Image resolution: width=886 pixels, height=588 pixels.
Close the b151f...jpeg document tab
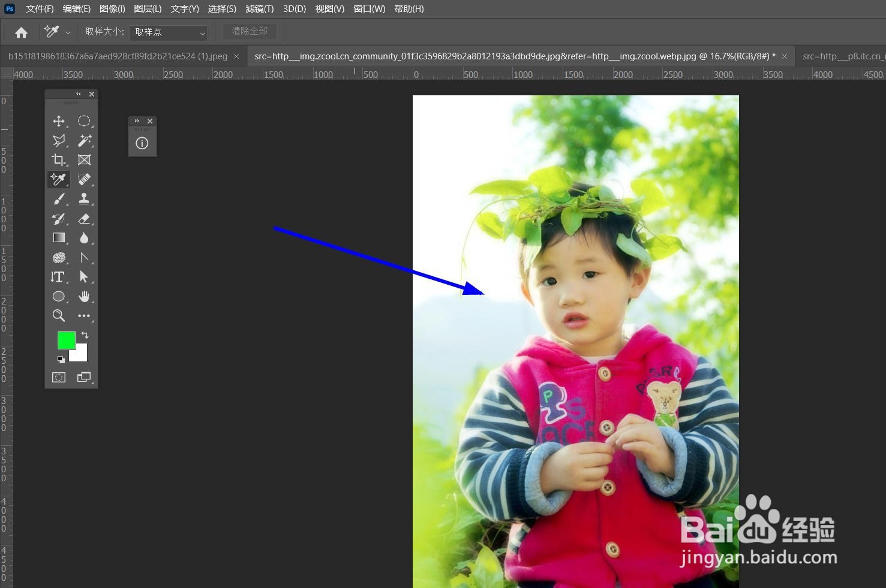click(236, 56)
